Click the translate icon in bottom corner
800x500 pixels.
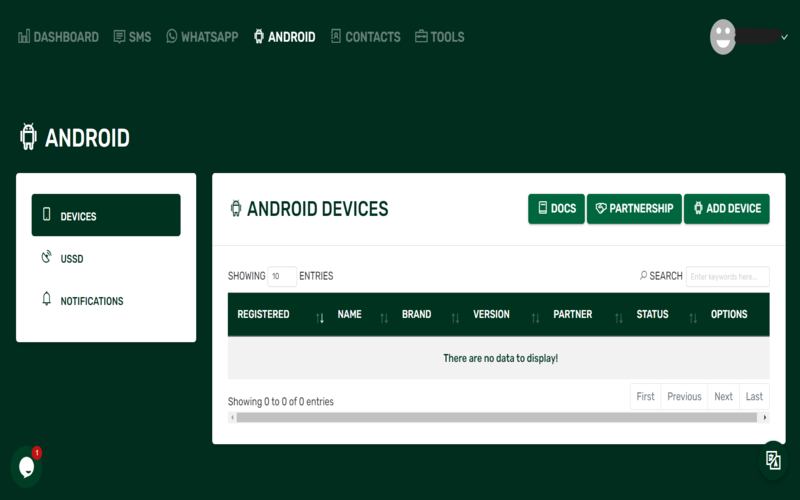coord(773,460)
